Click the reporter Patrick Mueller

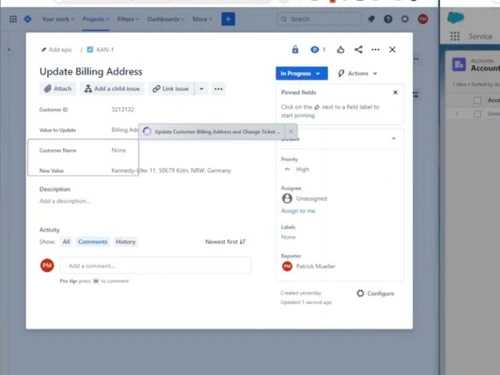tap(309, 266)
